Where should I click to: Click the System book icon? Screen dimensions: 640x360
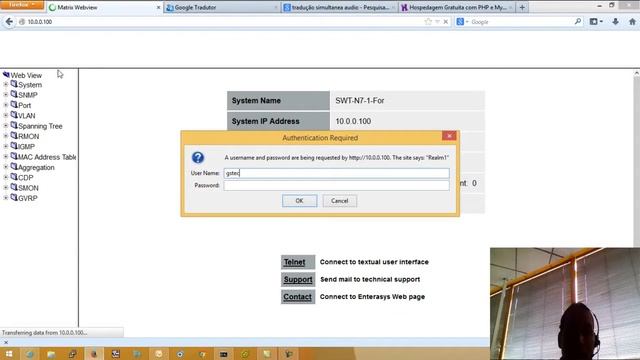tap(14, 84)
